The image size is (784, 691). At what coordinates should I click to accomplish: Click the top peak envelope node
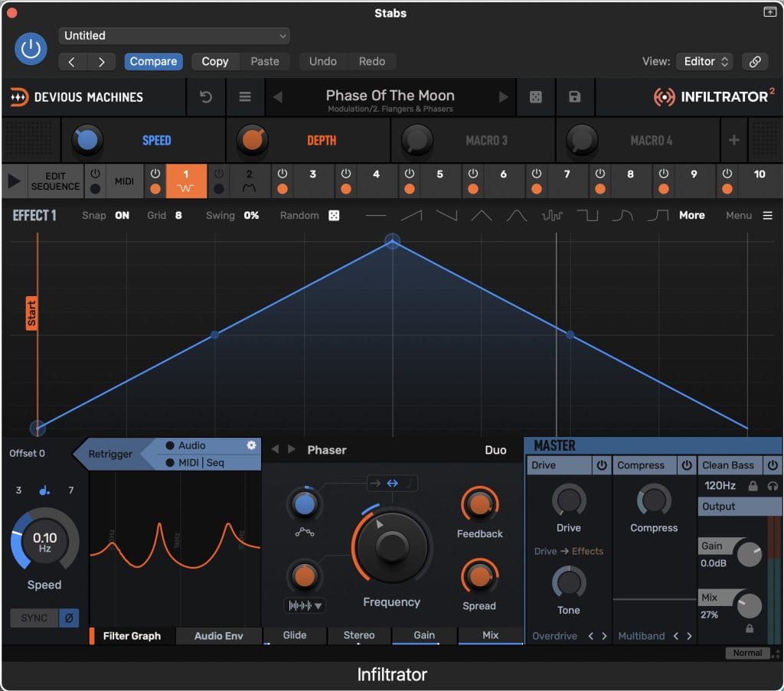point(393,242)
